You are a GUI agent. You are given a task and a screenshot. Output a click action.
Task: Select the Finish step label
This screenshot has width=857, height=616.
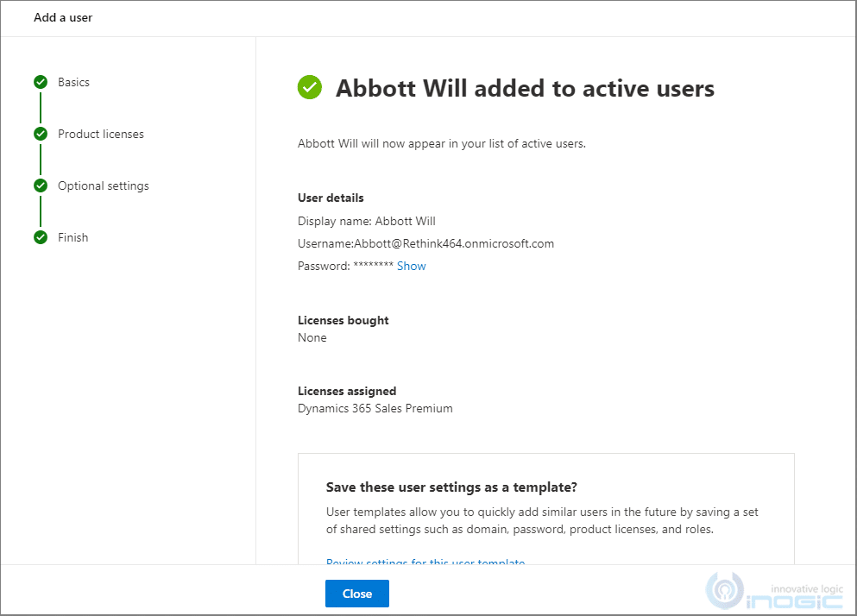[72, 237]
